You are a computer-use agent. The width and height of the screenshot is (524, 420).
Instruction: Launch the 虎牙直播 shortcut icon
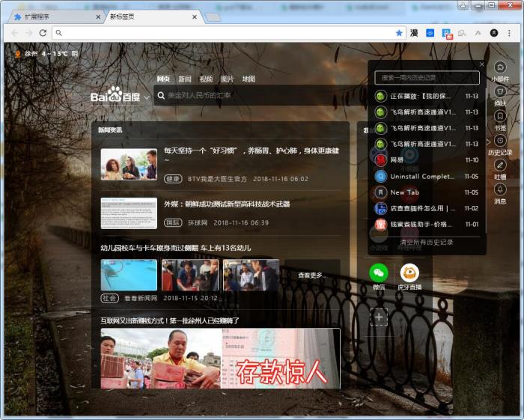409,273
